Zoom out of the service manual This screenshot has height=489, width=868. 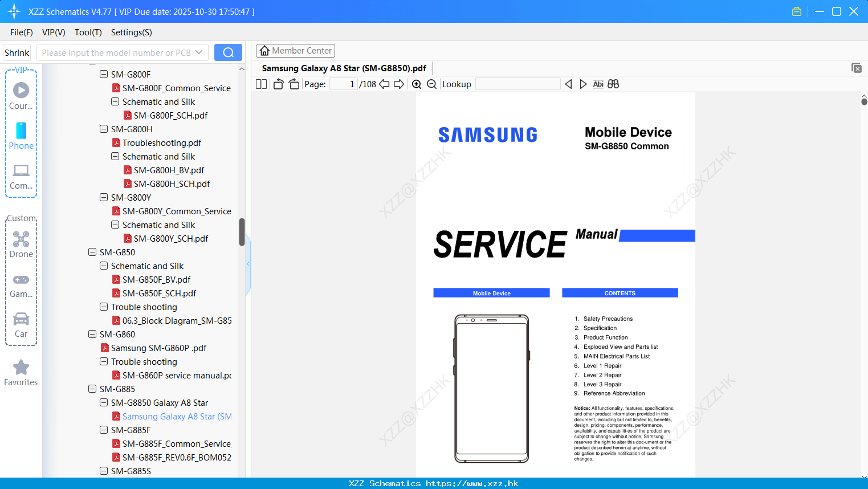pos(431,84)
